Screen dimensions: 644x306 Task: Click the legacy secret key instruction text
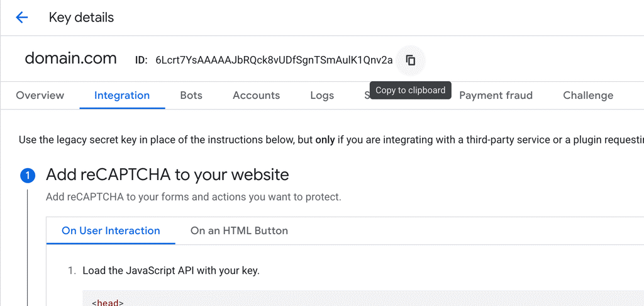tap(331, 140)
